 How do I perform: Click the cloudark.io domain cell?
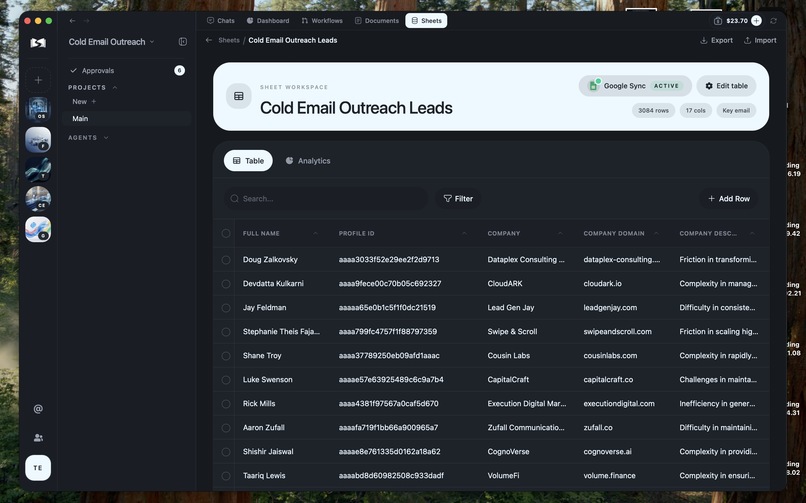click(602, 284)
